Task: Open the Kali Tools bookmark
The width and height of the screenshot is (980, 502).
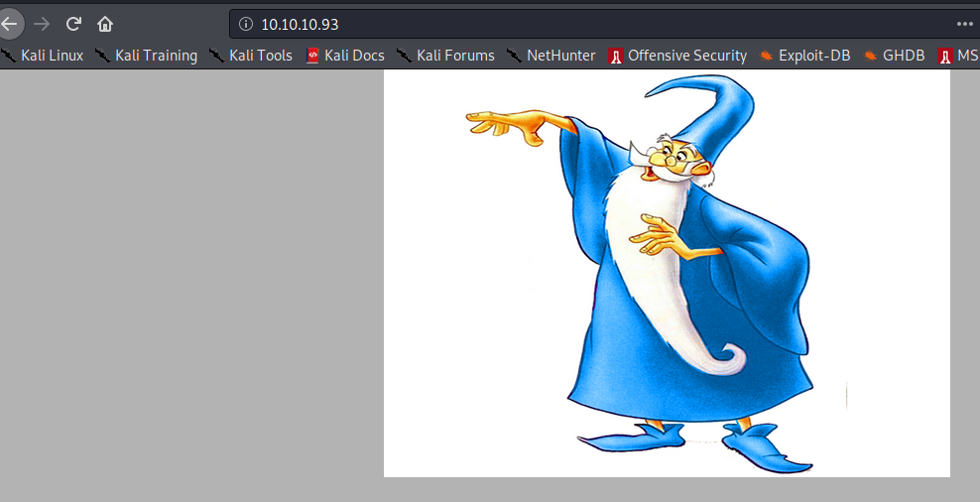Action: click(251, 56)
